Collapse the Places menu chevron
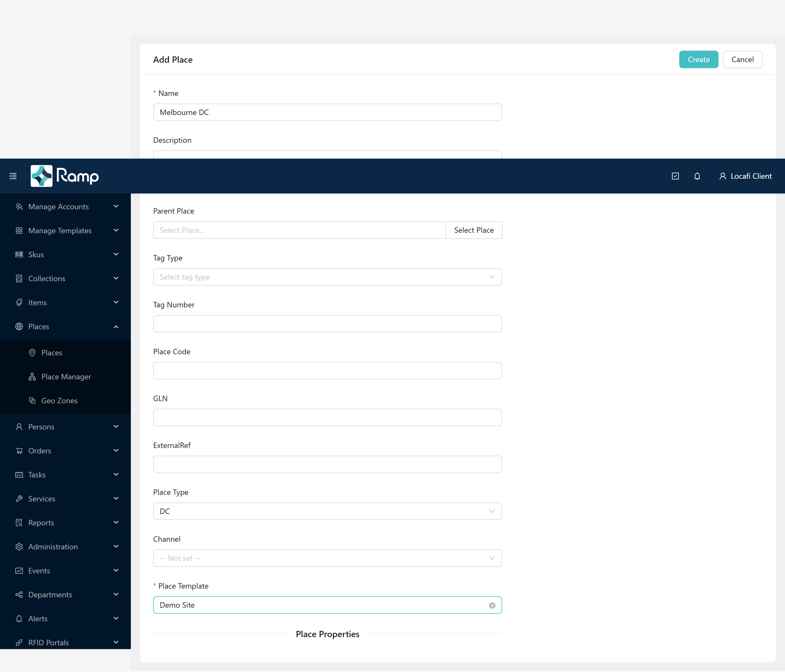785x672 pixels. tap(116, 326)
